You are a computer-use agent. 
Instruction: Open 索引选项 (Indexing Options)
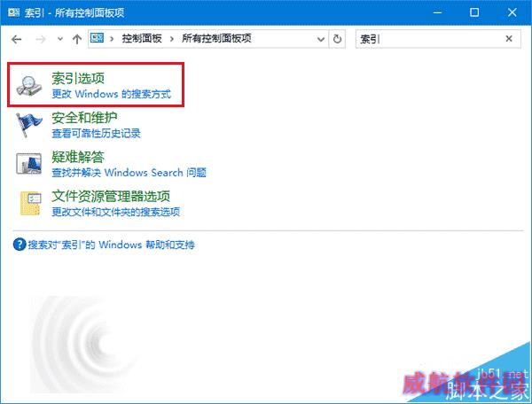(x=78, y=78)
